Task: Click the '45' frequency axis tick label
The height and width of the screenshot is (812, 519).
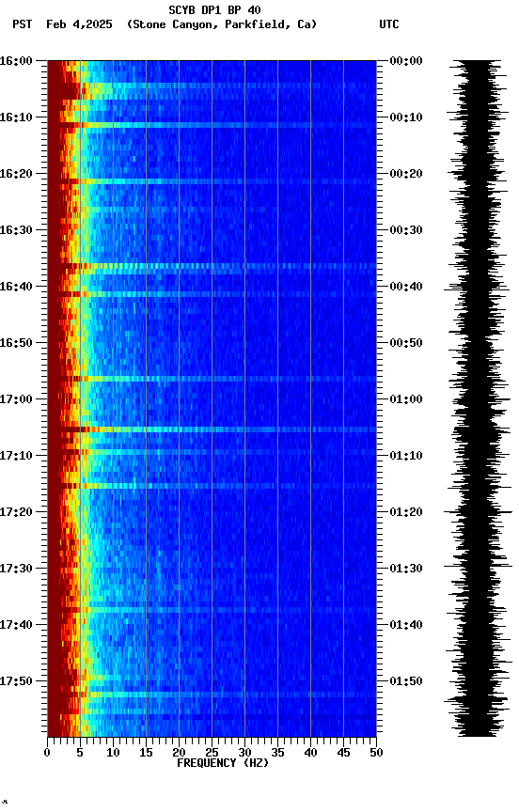Action: pos(343,753)
